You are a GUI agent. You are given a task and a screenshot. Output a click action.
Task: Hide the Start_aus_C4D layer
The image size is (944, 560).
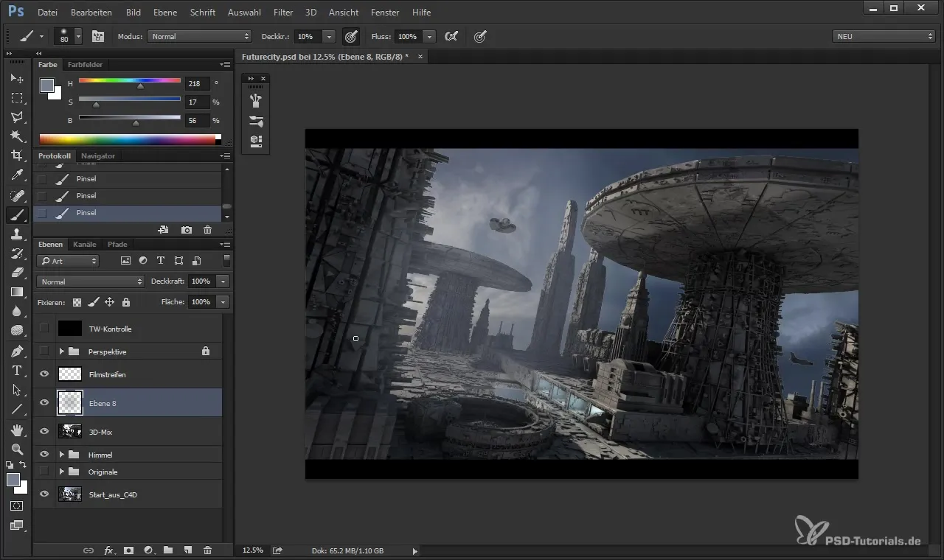[44, 494]
